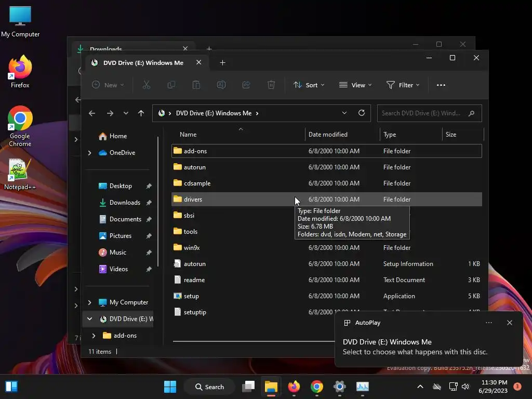Click the Paste clipboard icon
Image resolution: width=532 pixels, height=399 pixels.
[x=196, y=85]
